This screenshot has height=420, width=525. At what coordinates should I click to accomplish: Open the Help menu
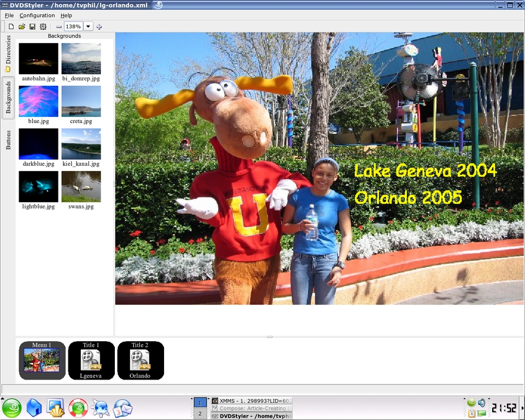pos(66,15)
